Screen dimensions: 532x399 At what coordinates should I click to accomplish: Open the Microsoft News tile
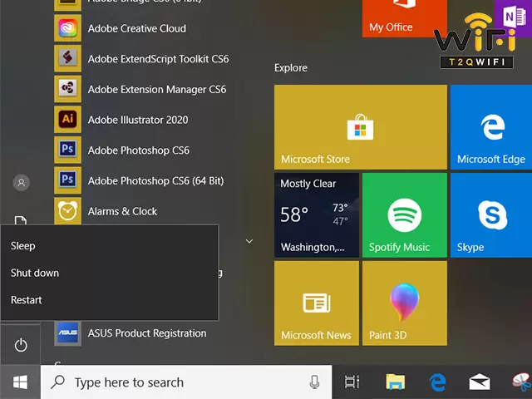click(x=317, y=303)
